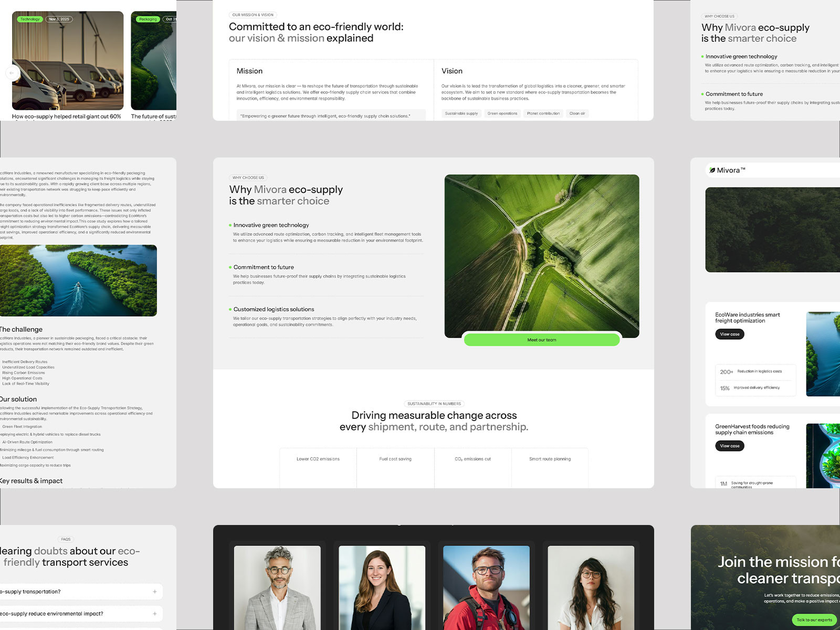This screenshot has height=630, width=840.
Task: Open 'View case' for EcoWare freight optimization
Action: tap(729, 334)
